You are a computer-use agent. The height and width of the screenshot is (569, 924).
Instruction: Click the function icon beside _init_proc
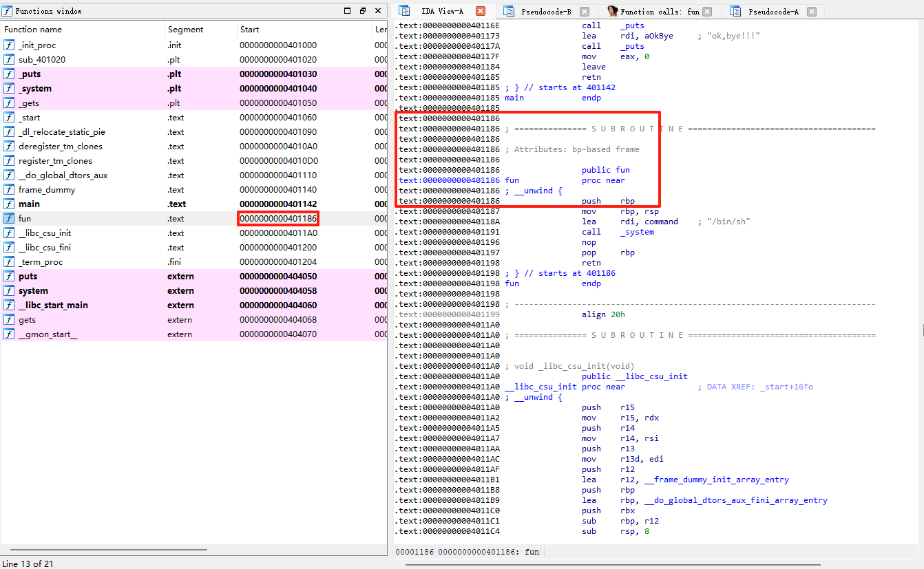point(9,45)
